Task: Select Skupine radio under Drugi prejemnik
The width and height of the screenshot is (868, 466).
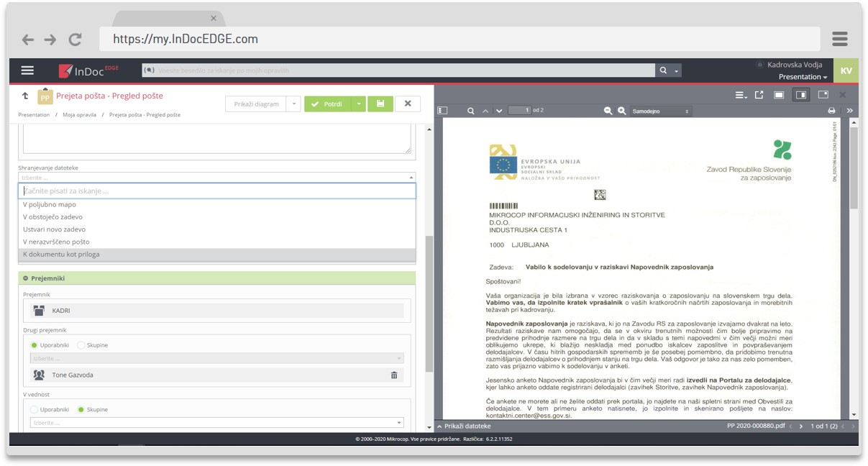Action: [x=81, y=345]
